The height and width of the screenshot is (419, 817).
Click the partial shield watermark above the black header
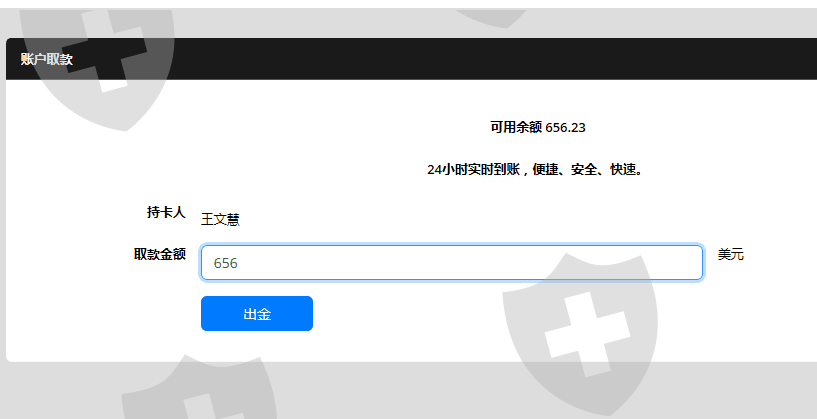(491, 18)
